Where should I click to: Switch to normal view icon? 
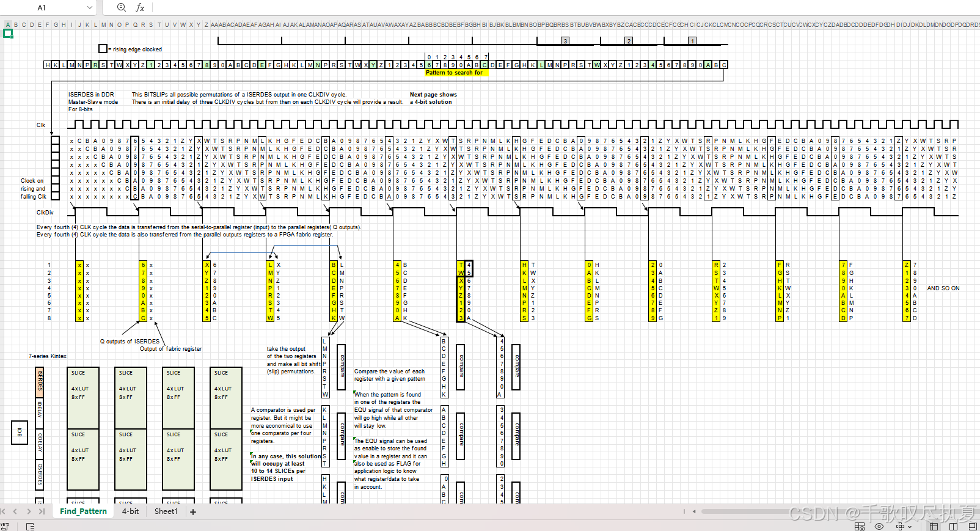pos(934,526)
